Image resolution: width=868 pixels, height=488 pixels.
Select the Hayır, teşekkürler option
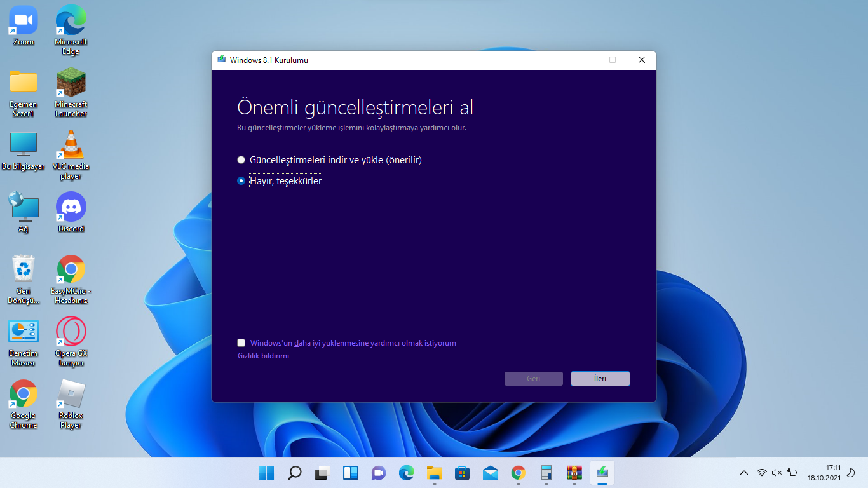pos(241,180)
